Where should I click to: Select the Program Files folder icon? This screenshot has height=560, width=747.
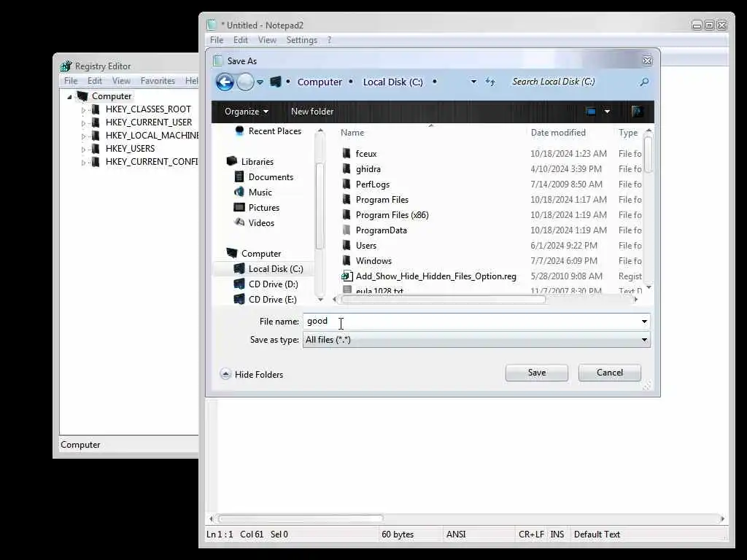click(x=347, y=199)
